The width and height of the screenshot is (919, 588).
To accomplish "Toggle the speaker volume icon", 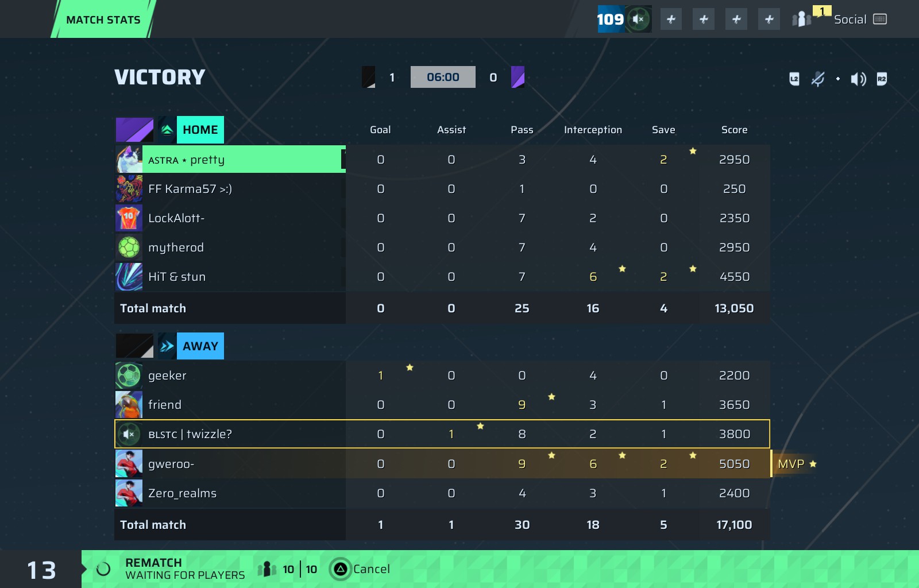I will click(x=858, y=79).
